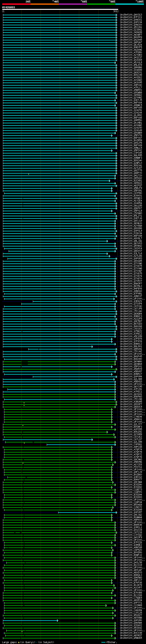Click hit label UniRef100_O65862
The height and width of the screenshot is (644, 146).
click(x=131, y=95)
